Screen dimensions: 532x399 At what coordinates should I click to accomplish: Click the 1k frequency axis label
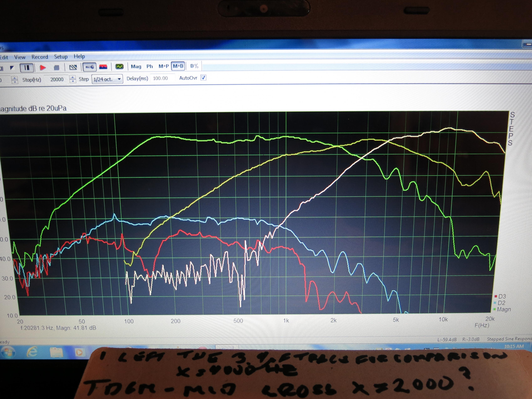[286, 321]
